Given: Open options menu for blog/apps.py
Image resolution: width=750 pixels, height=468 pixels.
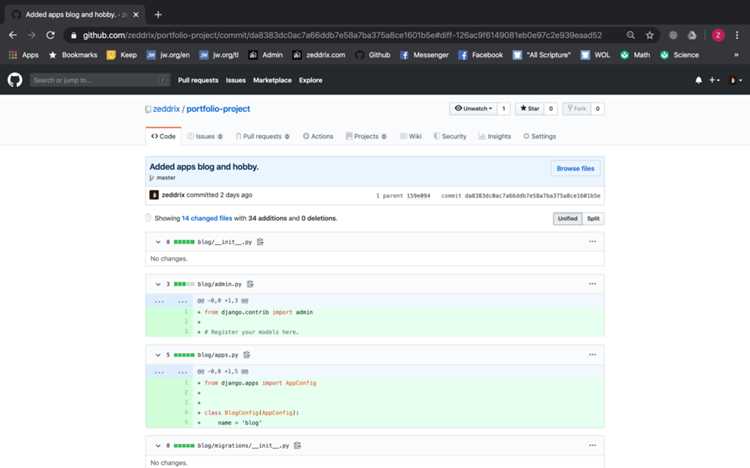Looking at the screenshot, I should [x=592, y=355].
